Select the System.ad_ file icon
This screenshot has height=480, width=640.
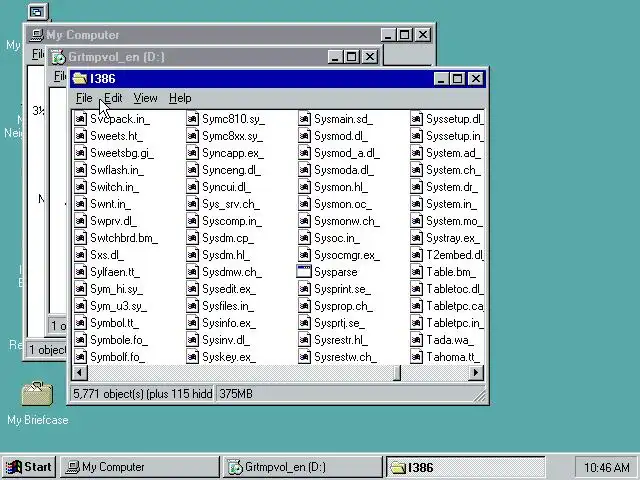click(x=416, y=153)
